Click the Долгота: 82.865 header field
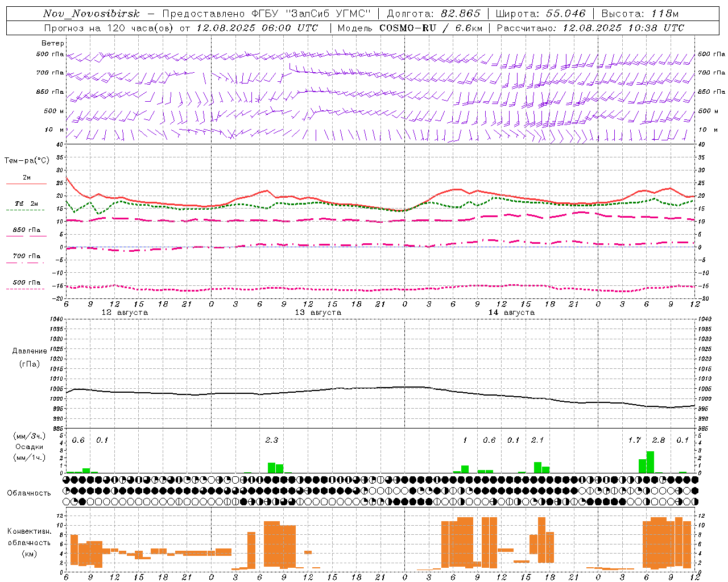The width and height of the screenshot is (728, 582). tap(433, 14)
